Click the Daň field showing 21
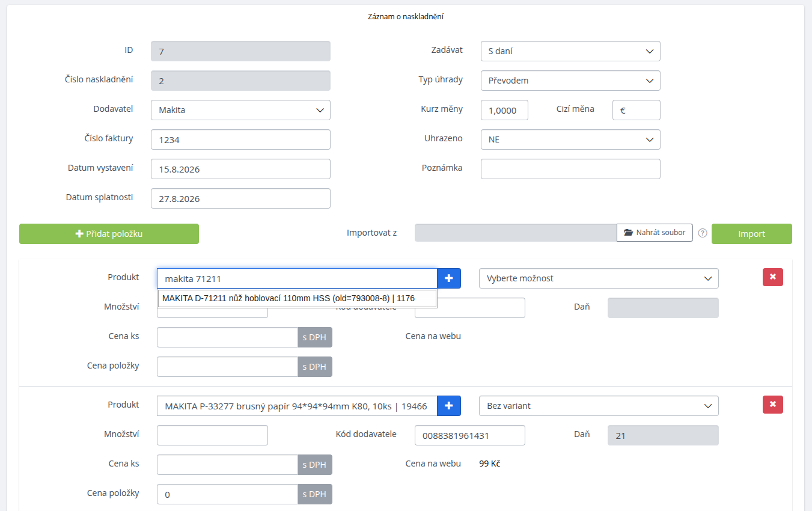This screenshot has width=812, height=511. pos(663,435)
